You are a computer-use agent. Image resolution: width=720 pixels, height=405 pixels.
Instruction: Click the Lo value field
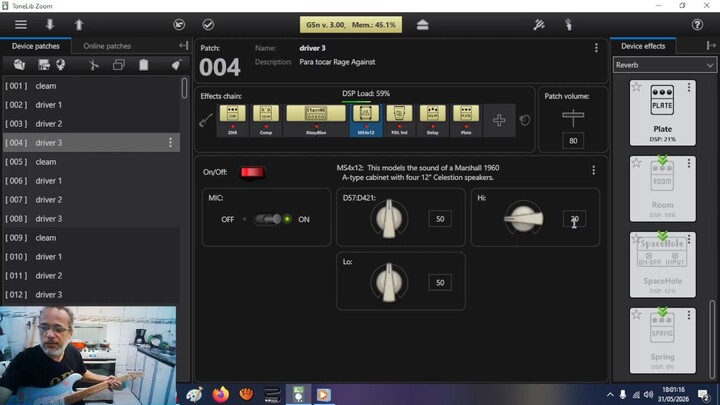point(440,283)
